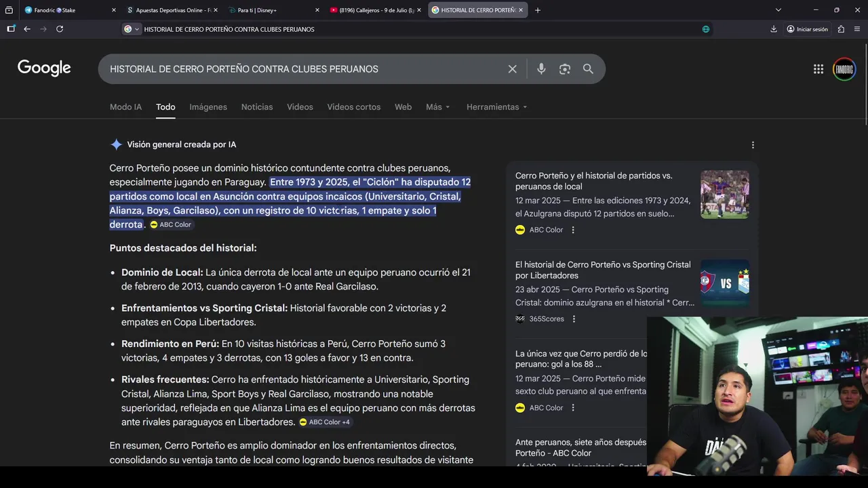Submit search with the magnifier icon
The height and width of the screenshot is (488, 868).
588,69
